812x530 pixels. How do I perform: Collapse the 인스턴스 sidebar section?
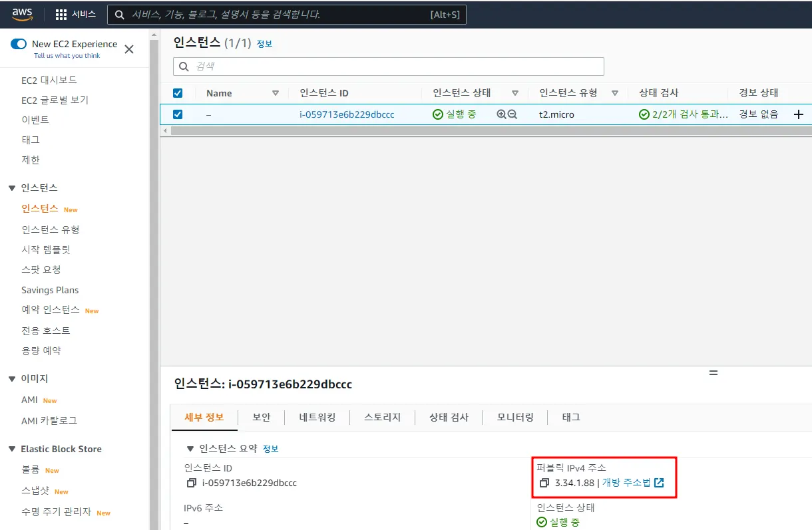coord(12,188)
